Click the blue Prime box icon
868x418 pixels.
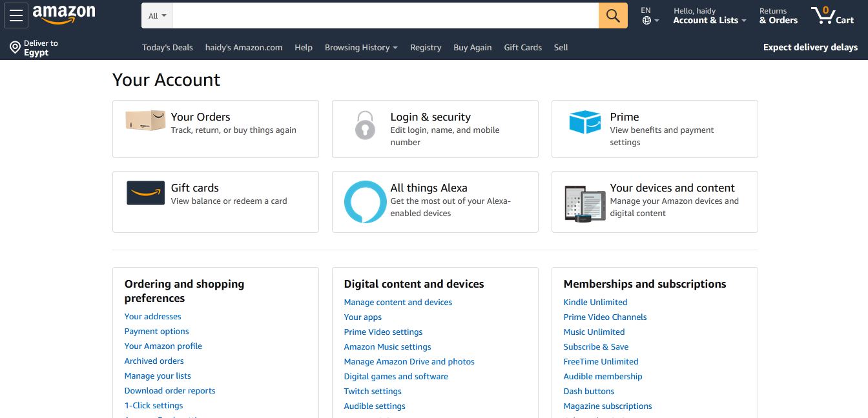coord(584,122)
